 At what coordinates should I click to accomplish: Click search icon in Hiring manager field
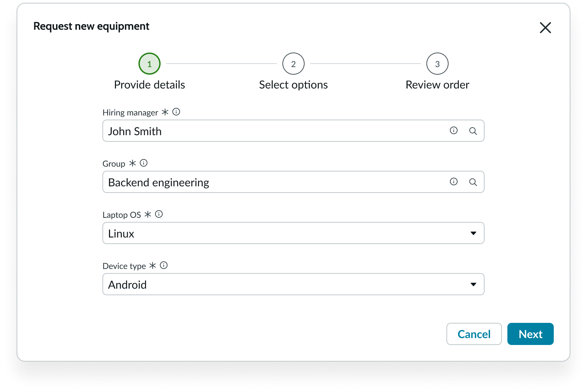[473, 131]
